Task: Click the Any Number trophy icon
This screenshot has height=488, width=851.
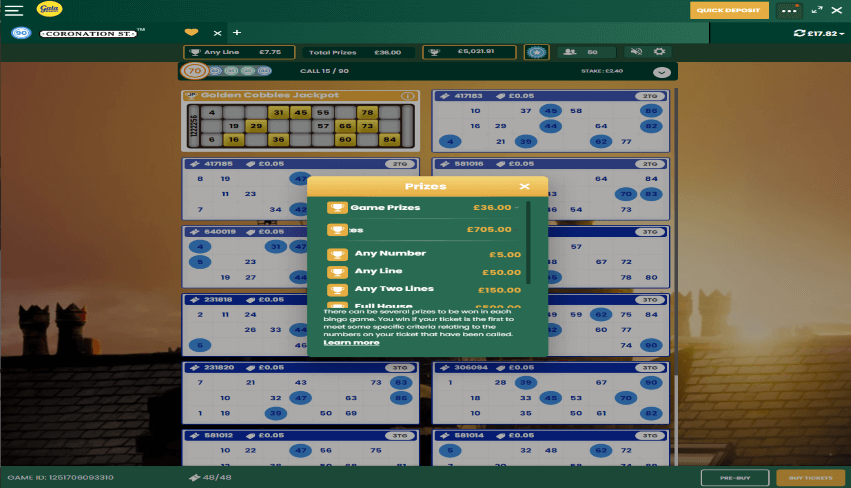Action: 337,254
